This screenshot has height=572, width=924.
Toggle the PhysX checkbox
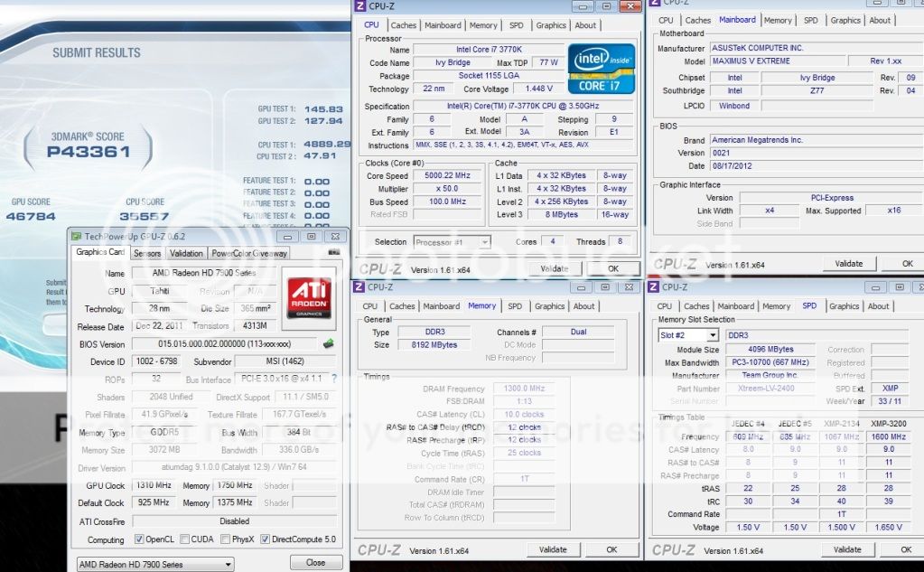(x=223, y=539)
